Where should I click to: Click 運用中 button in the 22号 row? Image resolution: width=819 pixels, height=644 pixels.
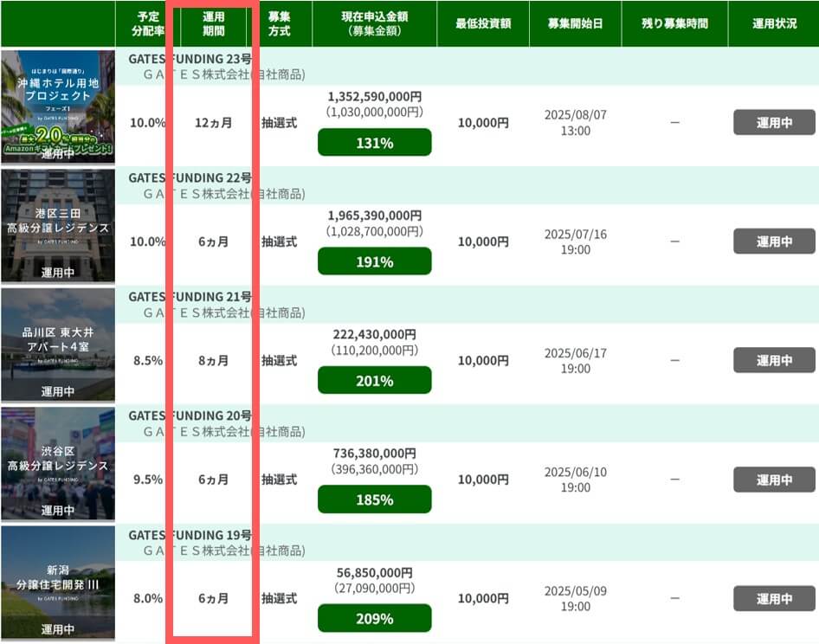pos(774,241)
